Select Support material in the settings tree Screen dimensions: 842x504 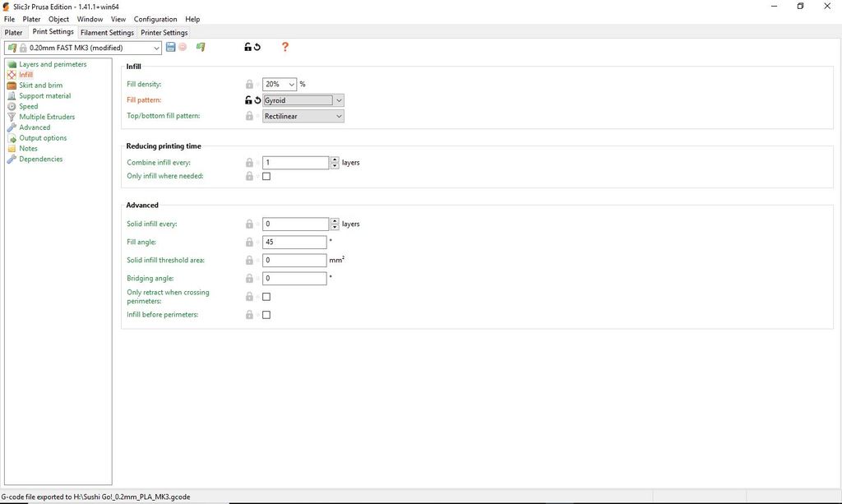point(44,95)
